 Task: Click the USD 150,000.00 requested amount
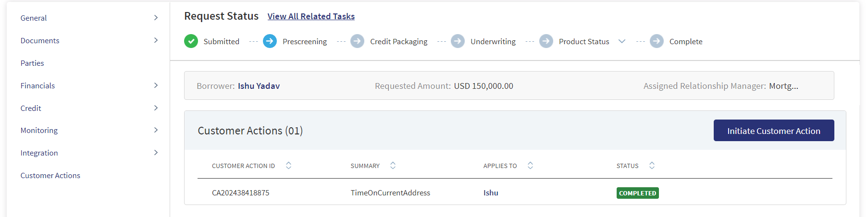484,86
